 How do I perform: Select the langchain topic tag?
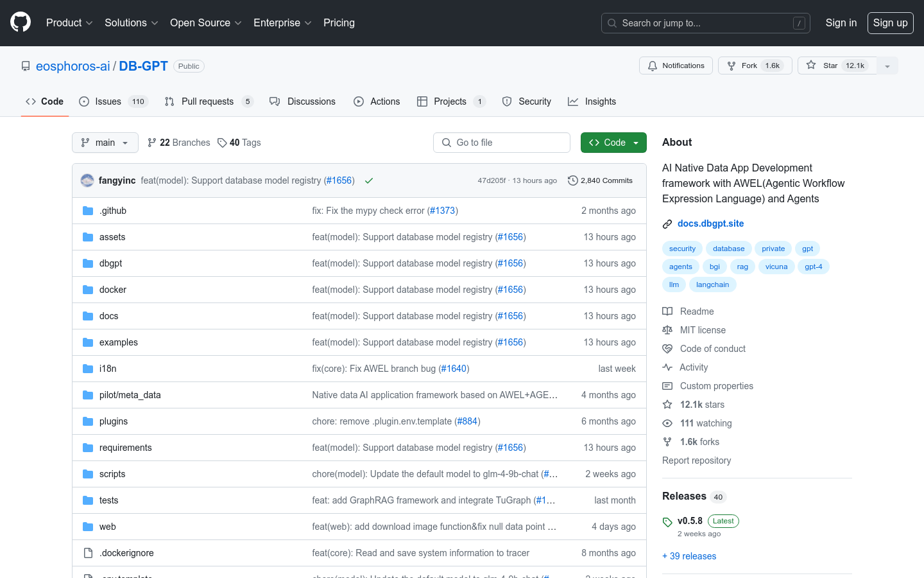pos(713,285)
